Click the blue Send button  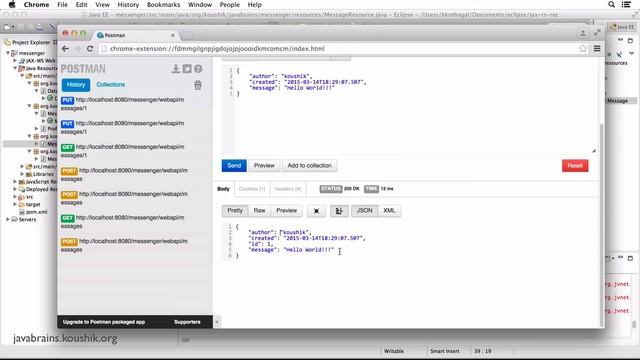234,166
